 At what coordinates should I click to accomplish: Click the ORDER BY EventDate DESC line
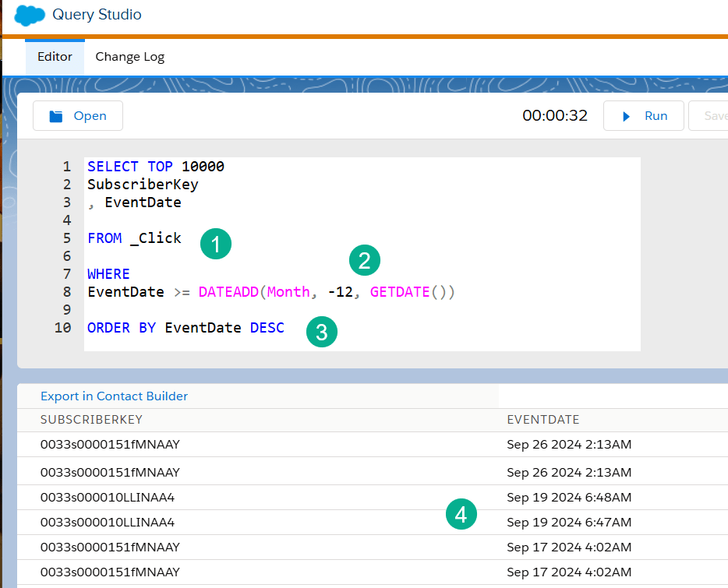point(186,328)
